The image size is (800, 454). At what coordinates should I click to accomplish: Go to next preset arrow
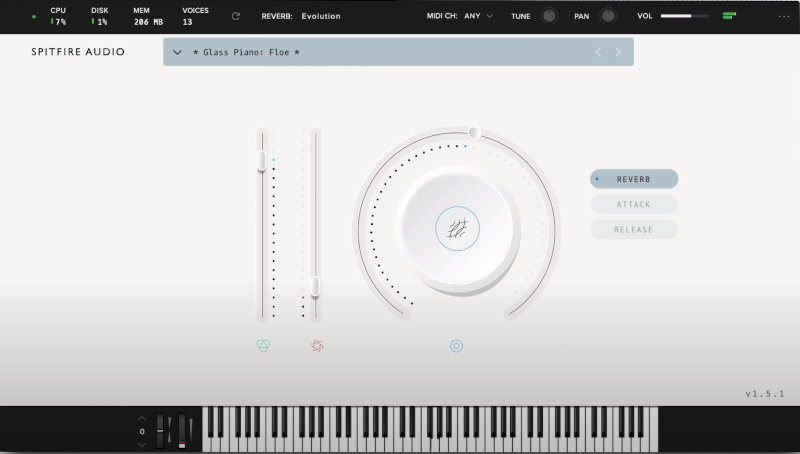click(618, 52)
